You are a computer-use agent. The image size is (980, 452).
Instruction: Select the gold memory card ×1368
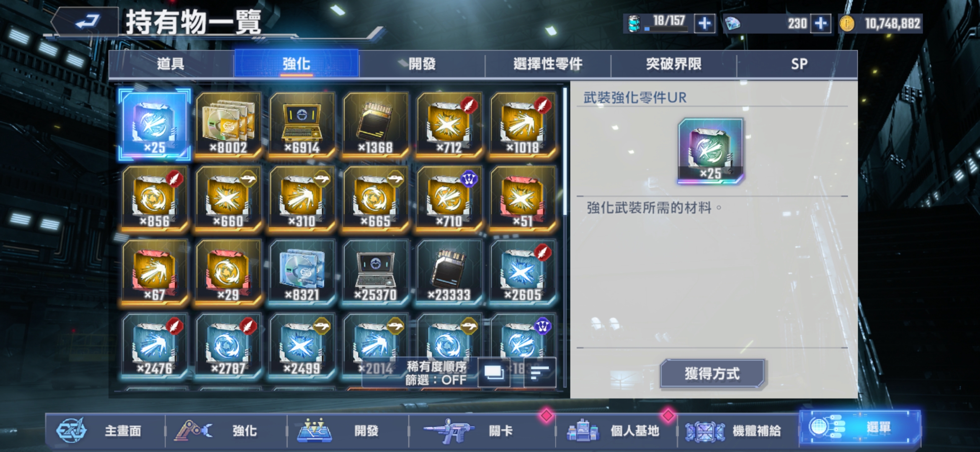click(376, 125)
